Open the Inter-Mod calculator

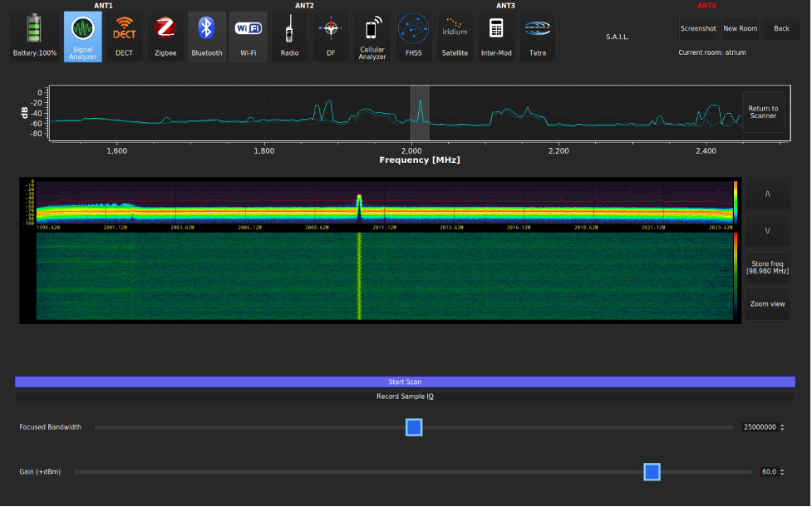(x=496, y=36)
